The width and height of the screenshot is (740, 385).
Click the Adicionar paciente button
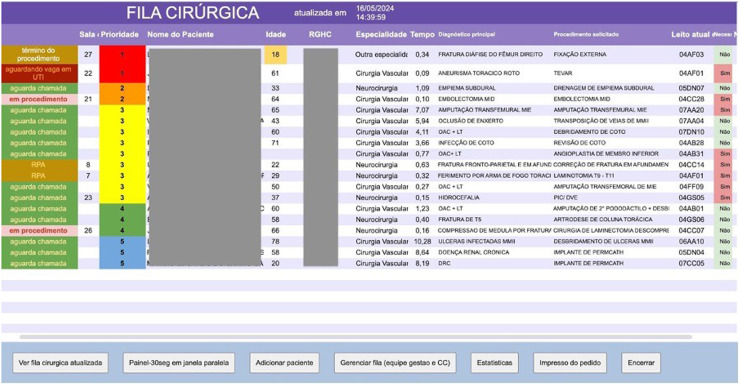(x=285, y=363)
